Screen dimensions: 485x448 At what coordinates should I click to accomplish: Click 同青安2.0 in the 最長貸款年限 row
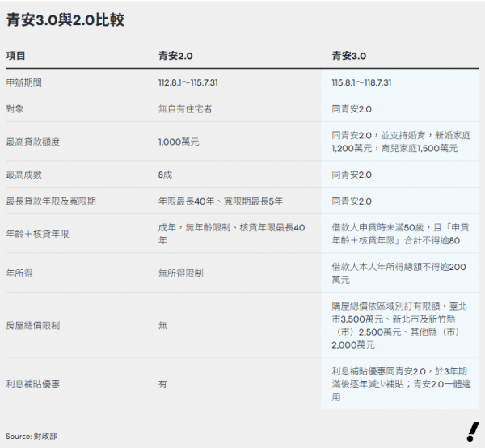pyautogui.click(x=352, y=201)
